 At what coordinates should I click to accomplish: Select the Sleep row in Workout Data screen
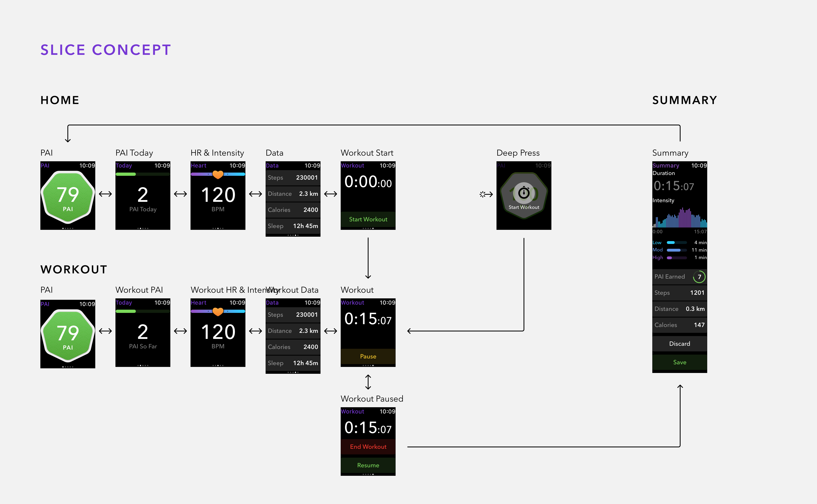tap(293, 363)
